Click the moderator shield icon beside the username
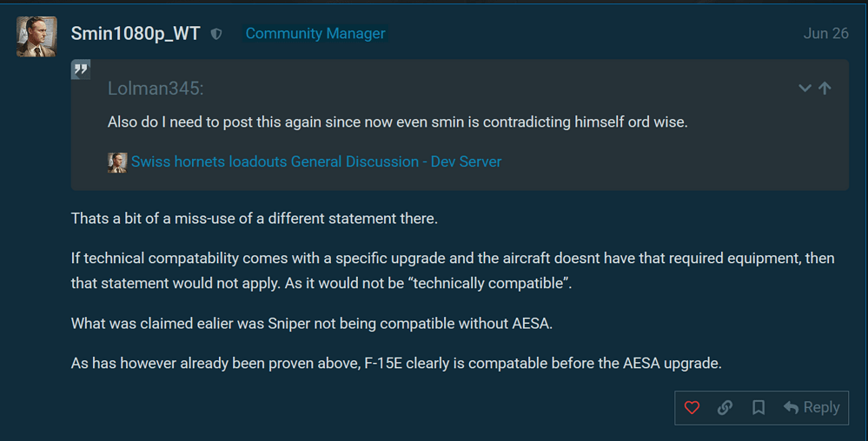This screenshot has height=441, width=868. (x=216, y=34)
